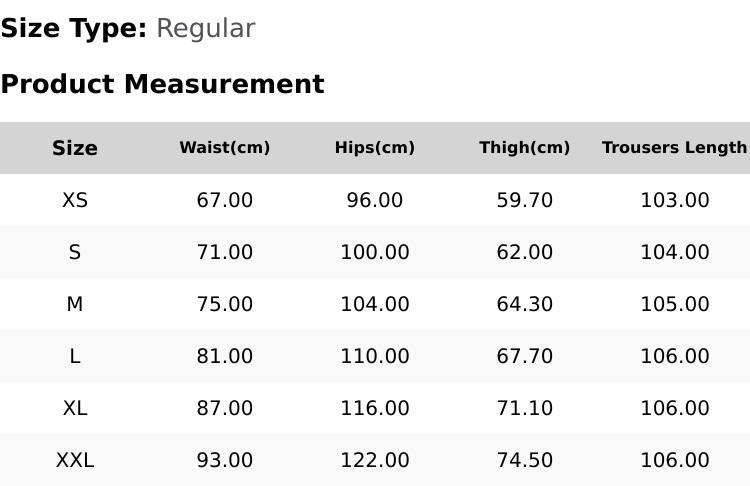The image size is (750, 486).
Task: Click the Regular size type value
Action: [x=206, y=29]
